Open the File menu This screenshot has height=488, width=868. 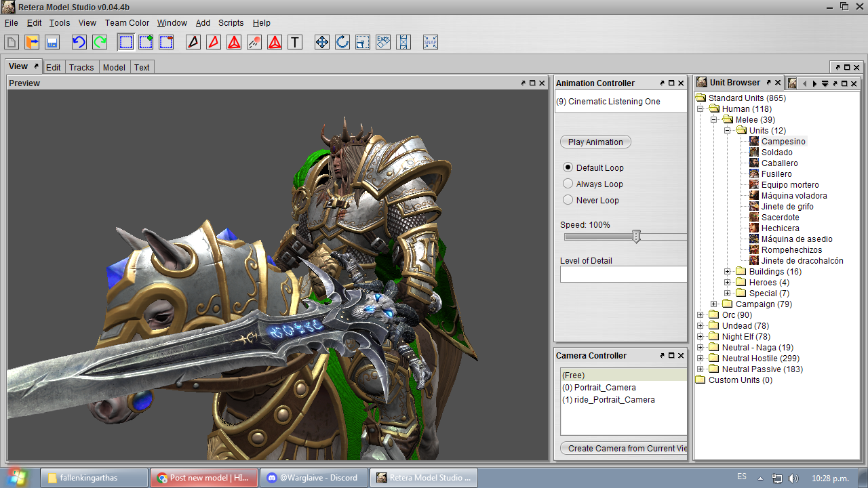(x=11, y=22)
